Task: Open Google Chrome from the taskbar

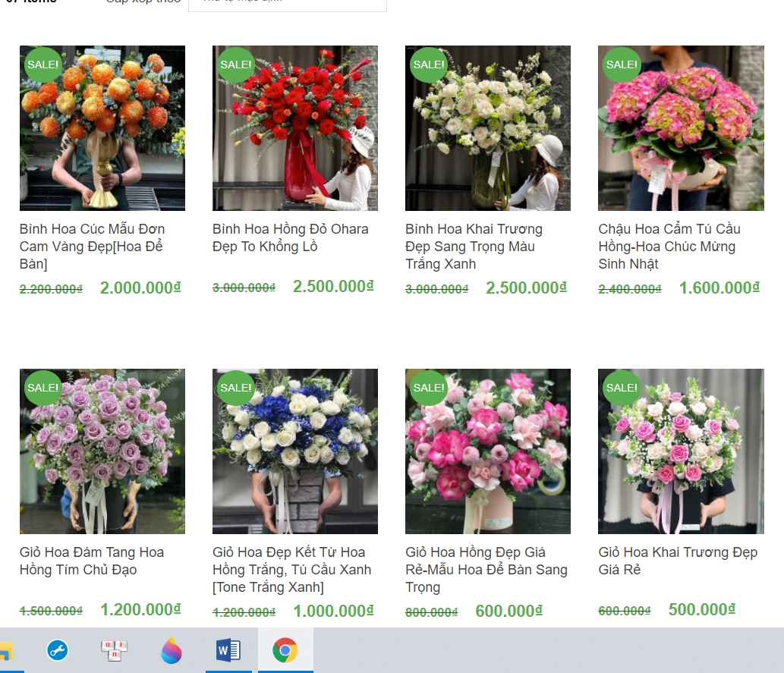Action: 285,650
